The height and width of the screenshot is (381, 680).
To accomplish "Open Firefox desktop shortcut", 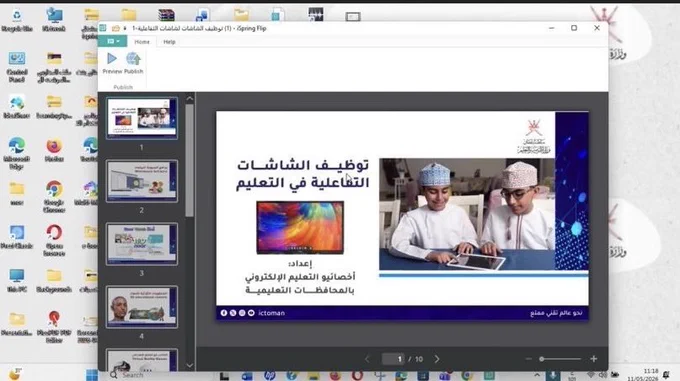I will 54,150.
